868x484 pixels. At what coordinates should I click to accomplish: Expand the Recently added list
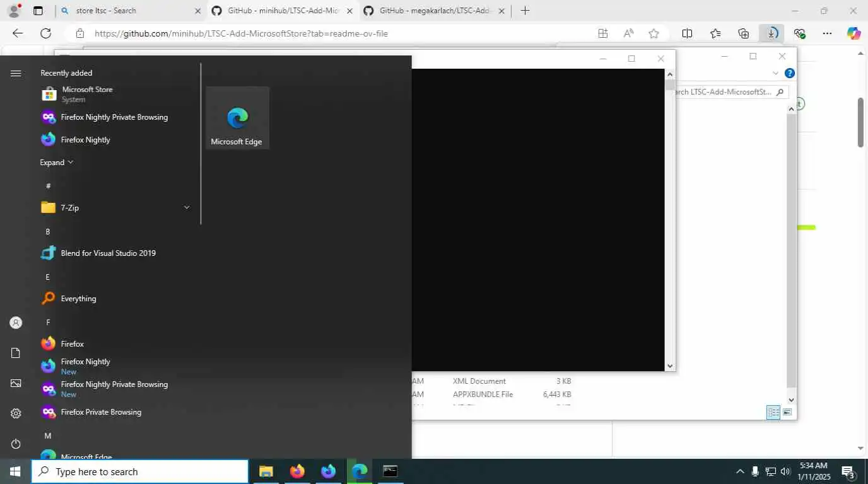[57, 163]
